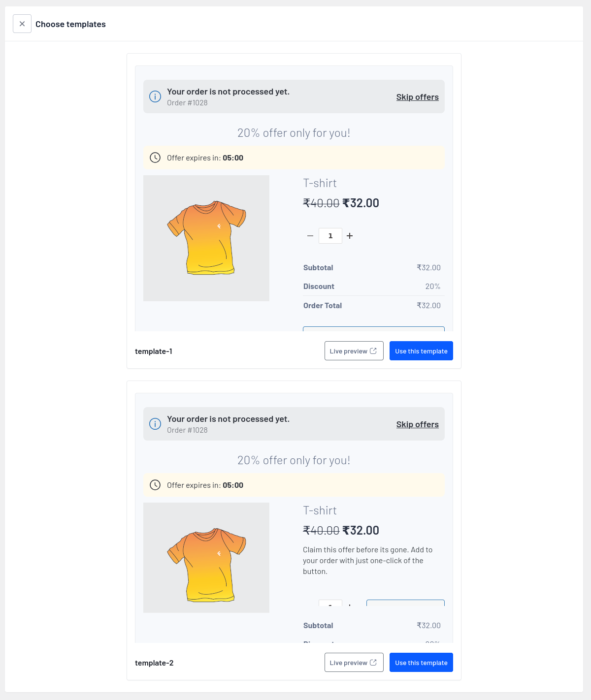Click the template-2 name label

tap(154, 663)
